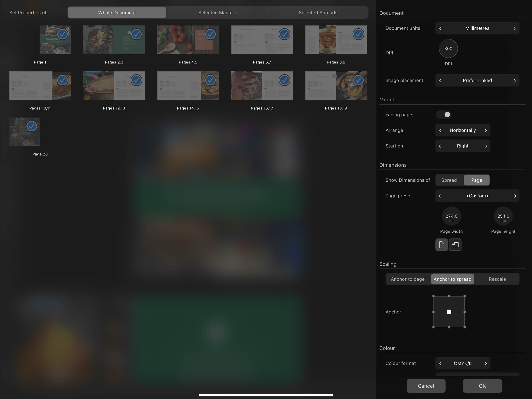Screen dimensions: 532x399
Task: Click the Pages 4,5 thumbnail
Action: pos(188,39)
